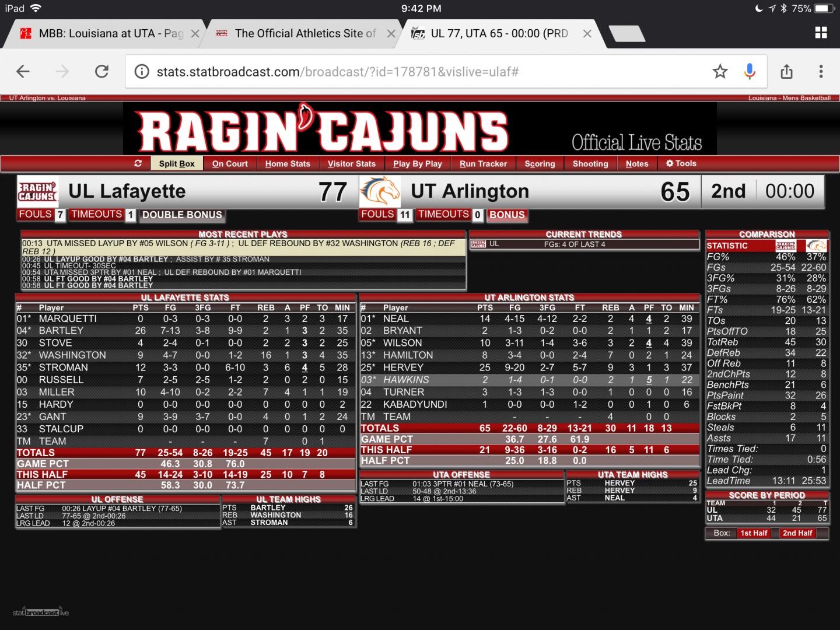This screenshot has height=630, width=840.
Task: Select the Play By Play tab
Action: click(x=417, y=164)
